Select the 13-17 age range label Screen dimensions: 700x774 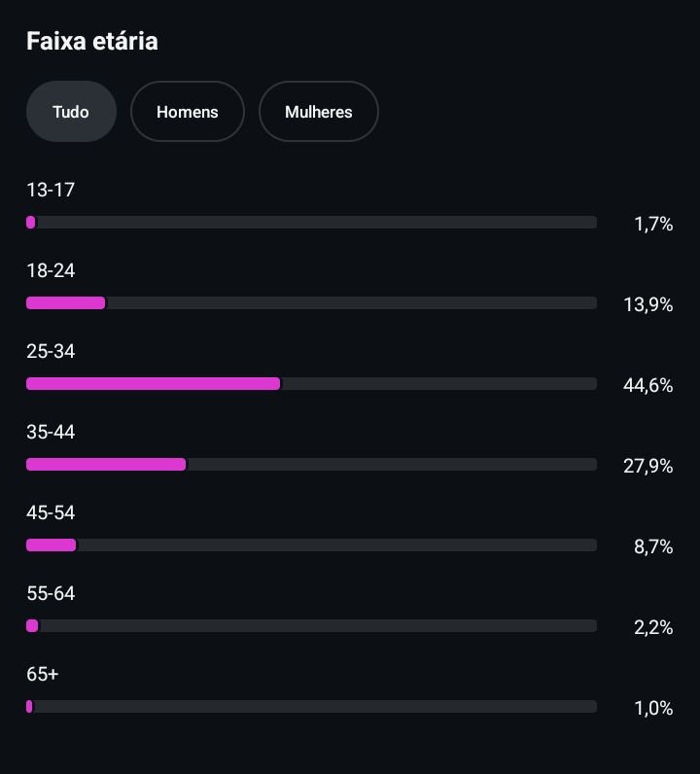tap(51, 190)
